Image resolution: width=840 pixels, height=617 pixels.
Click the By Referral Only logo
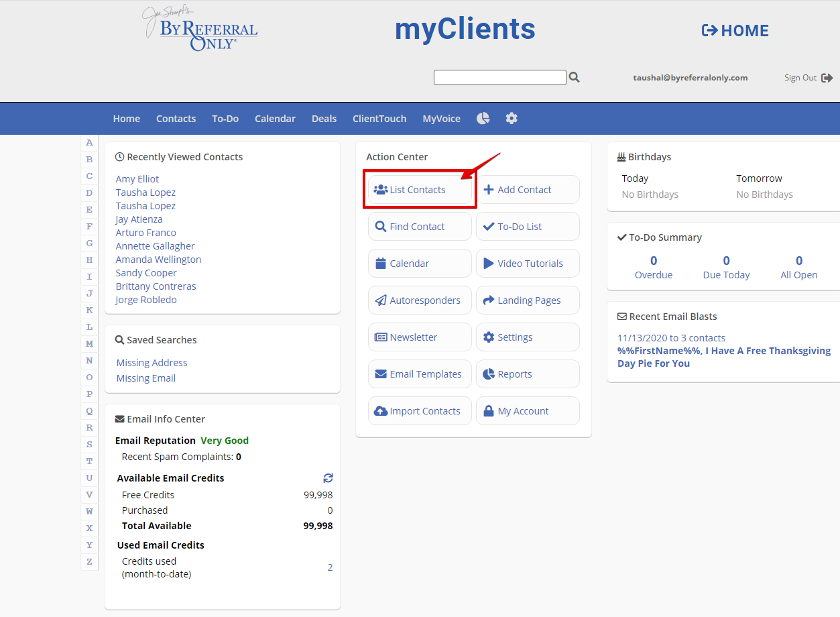coord(200,29)
